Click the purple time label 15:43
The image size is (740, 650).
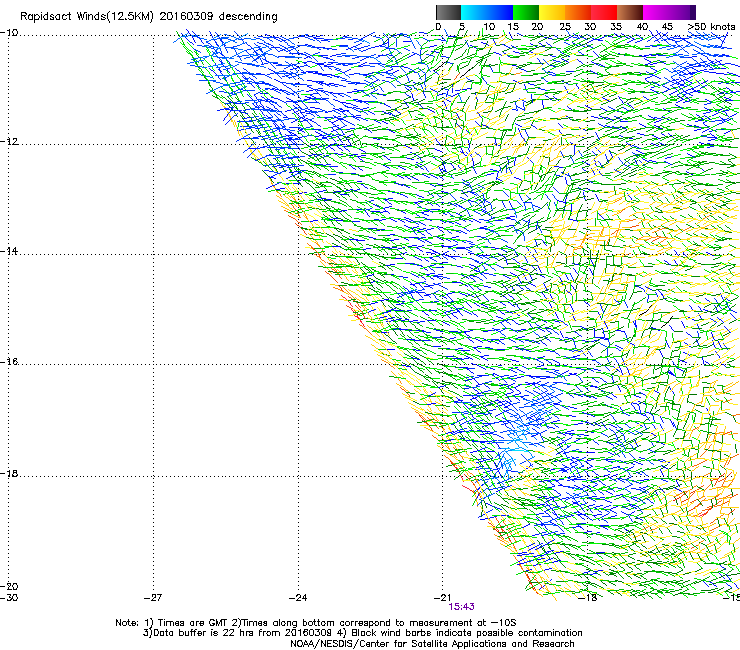click(461, 607)
